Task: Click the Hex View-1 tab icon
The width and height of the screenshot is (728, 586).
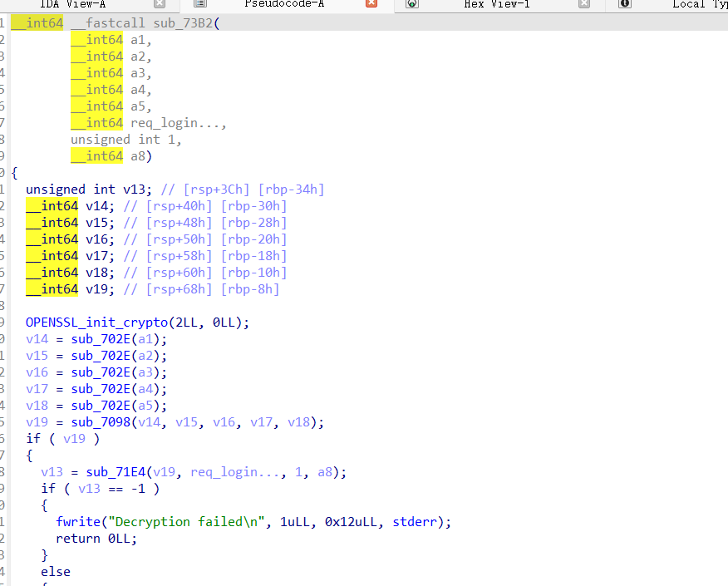Action: click(x=412, y=3)
